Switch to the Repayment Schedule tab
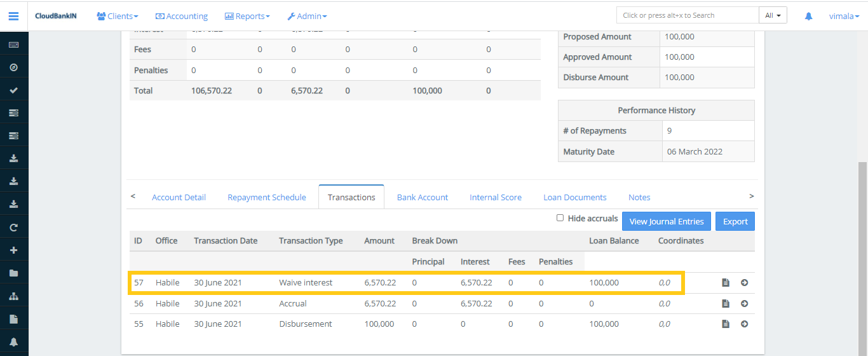Image resolution: width=868 pixels, height=356 pixels. pyautogui.click(x=267, y=197)
